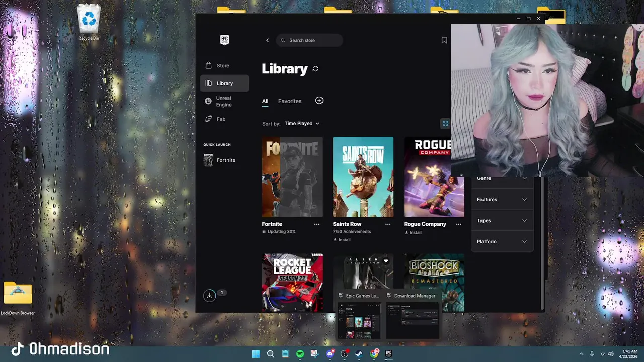Open Saints Row three-dot options menu
The width and height of the screenshot is (644, 362).
point(388,224)
